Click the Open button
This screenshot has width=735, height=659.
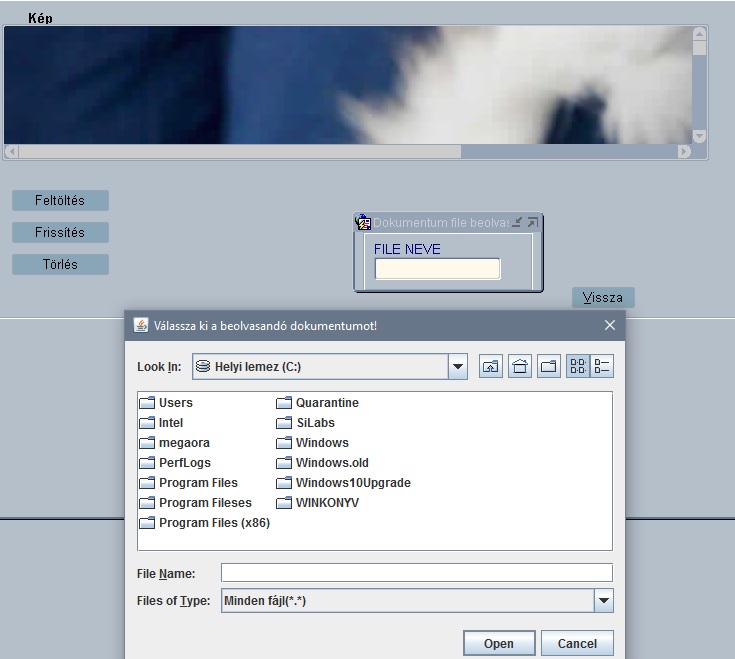(499, 644)
